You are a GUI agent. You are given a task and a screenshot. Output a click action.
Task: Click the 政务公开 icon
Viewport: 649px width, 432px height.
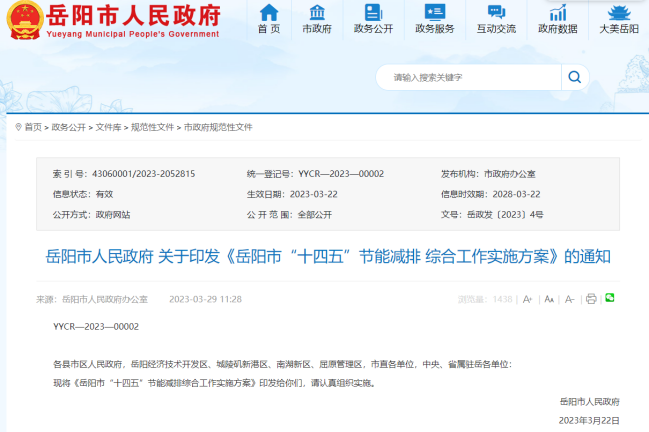click(373, 14)
